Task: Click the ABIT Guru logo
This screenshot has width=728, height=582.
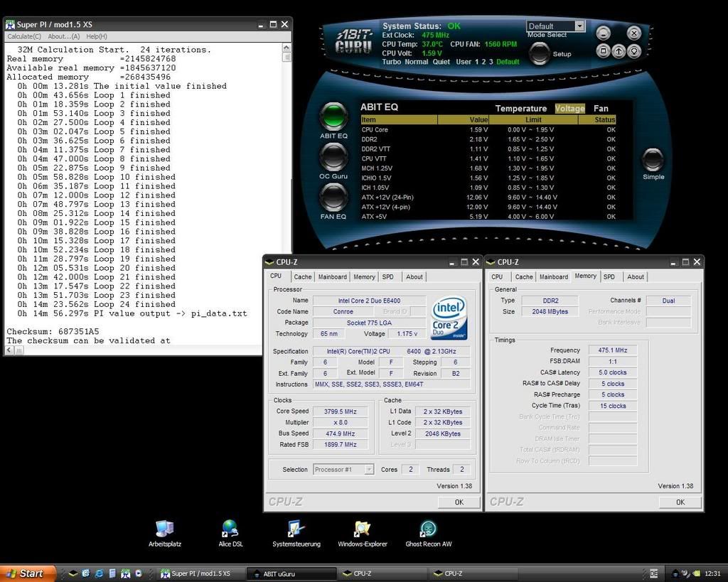Action: [x=354, y=41]
